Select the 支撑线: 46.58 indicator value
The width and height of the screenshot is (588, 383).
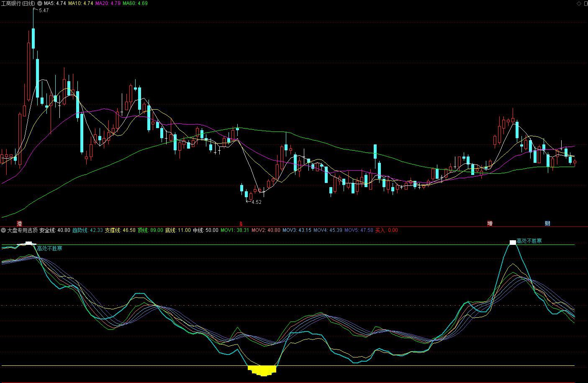pyautogui.click(x=120, y=230)
